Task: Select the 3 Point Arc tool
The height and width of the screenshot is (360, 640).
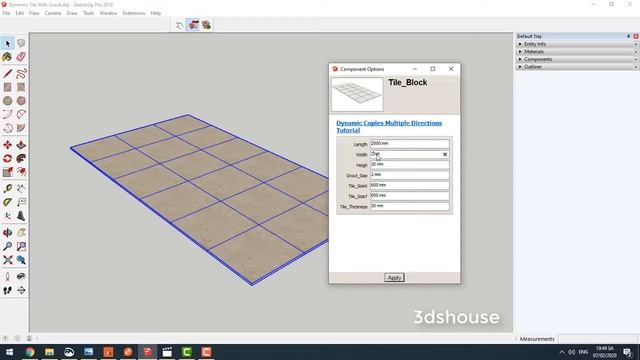Action: pyautogui.click(x=7, y=128)
